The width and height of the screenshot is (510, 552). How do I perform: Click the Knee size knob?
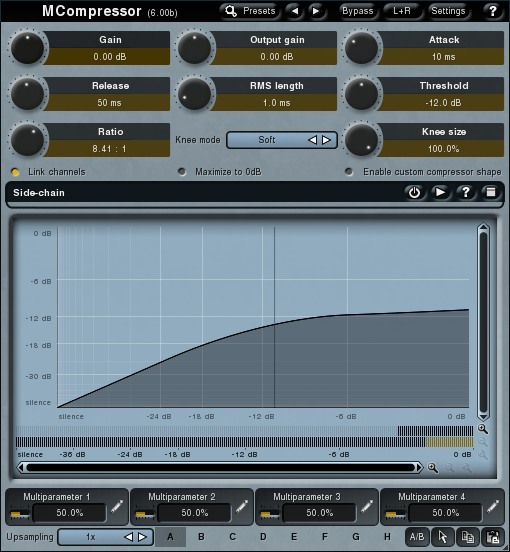pos(361,140)
